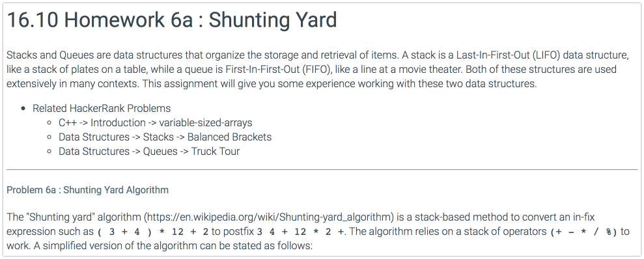Click the horizontal divider line below the list

tap(322, 169)
